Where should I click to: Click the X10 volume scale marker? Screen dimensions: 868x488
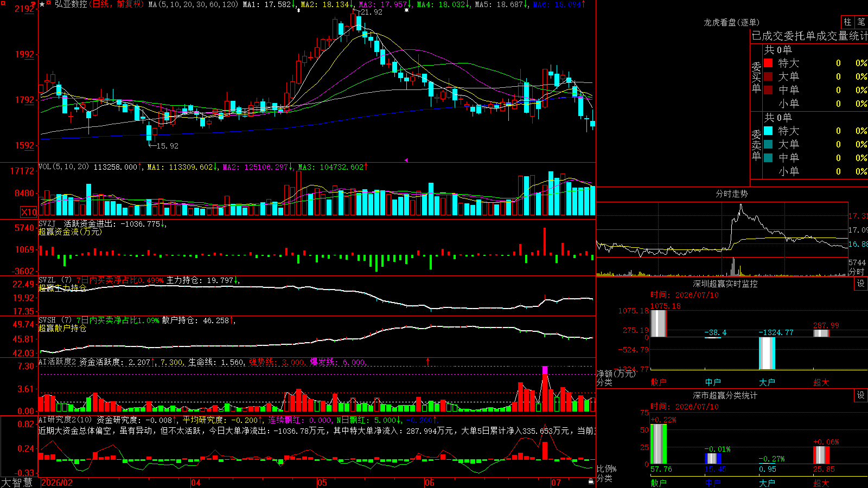[x=29, y=212]
